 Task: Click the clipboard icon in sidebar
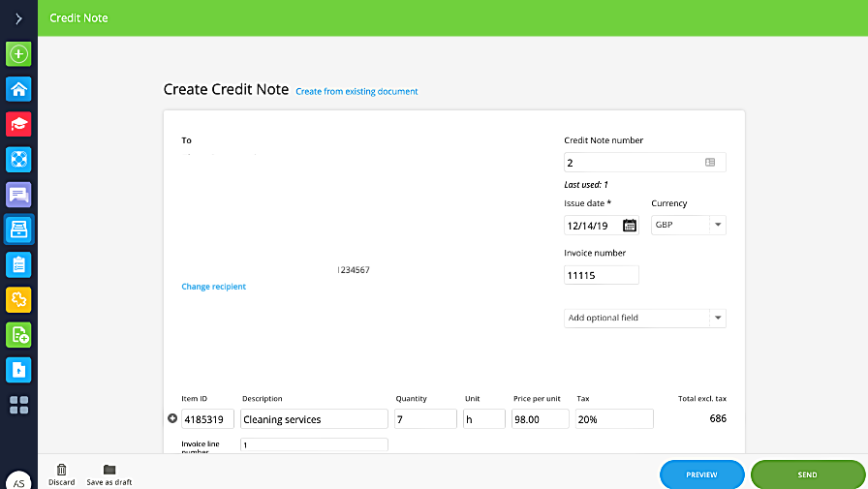click(x=18, y=264)
